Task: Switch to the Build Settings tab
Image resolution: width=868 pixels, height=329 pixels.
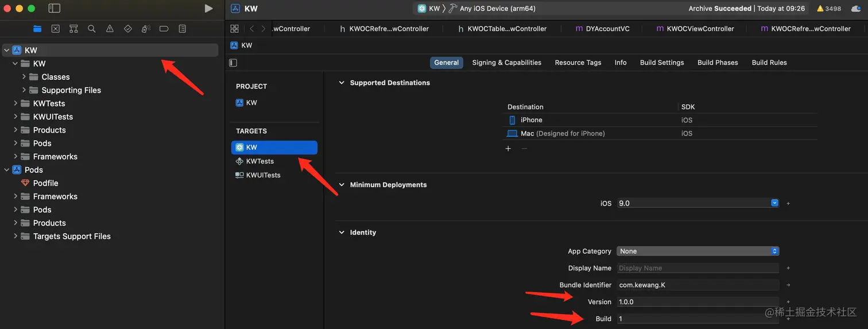Action: tap(661, 63)
